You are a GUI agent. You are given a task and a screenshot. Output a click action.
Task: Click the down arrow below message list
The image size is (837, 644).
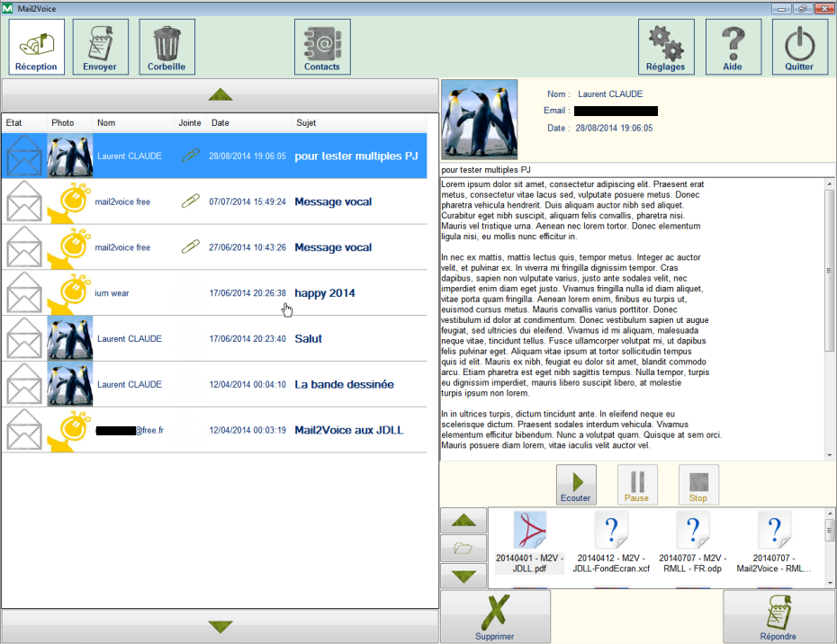coord(220,626)
